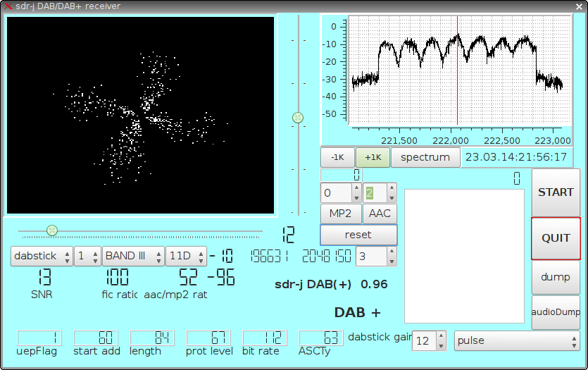Click the X icon in title bar left
This screenshot has height=370, width=588.
[x=8, y=6]
